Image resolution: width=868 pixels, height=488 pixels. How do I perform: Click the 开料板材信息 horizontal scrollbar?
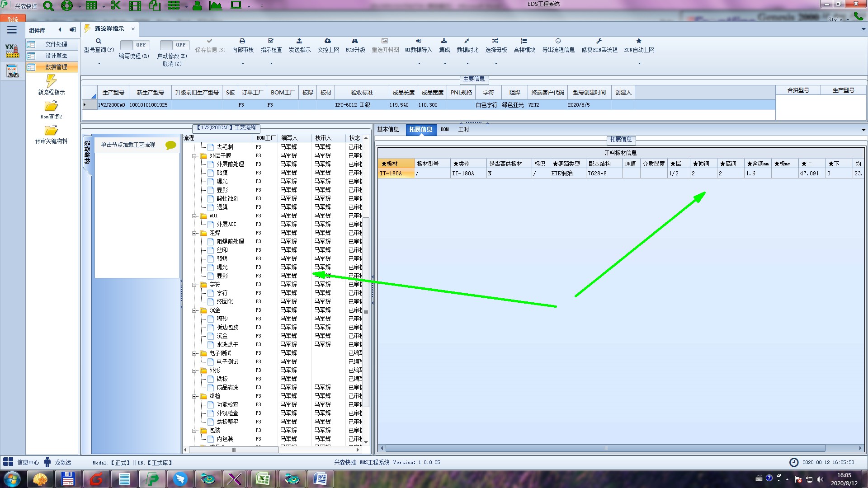[605, 448]
